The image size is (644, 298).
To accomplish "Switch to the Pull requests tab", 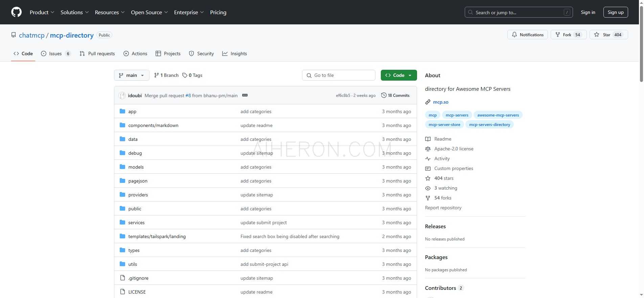I will click(97, 54).
